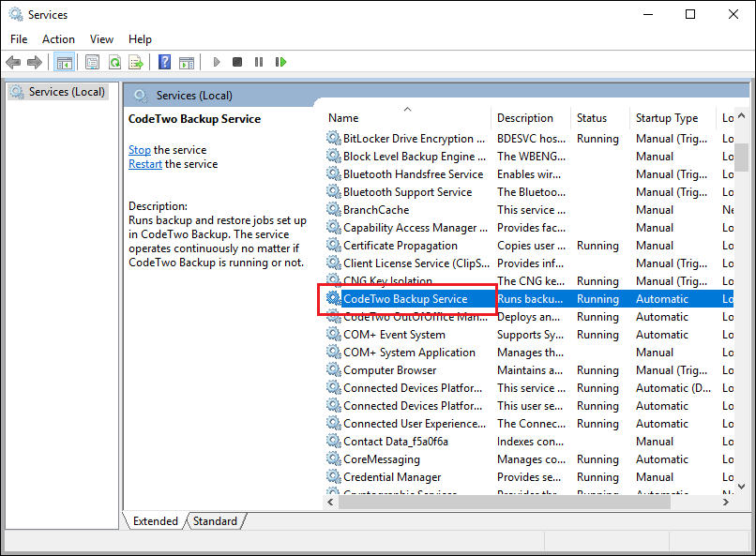Click the gear icon beside BitLocker Drive Encryption
The height and width of the screenshot is (556, 756).
pos(334,138)
